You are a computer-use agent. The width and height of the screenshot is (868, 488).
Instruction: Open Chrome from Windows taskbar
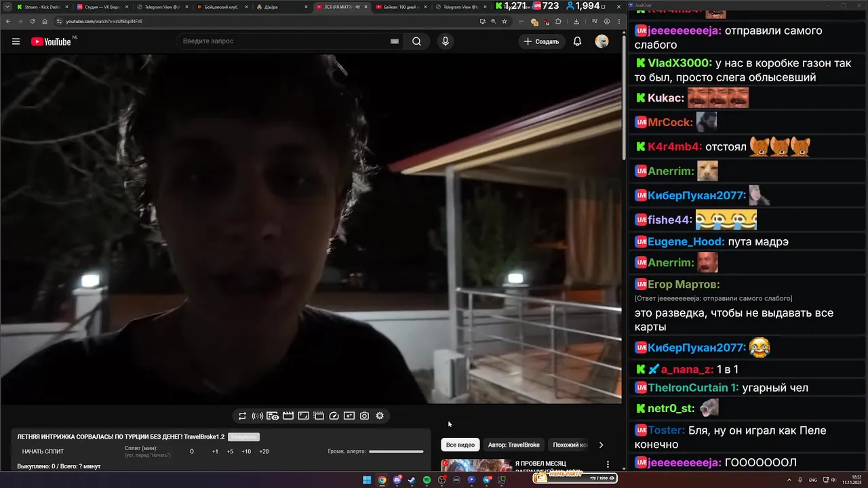(382, 480)
